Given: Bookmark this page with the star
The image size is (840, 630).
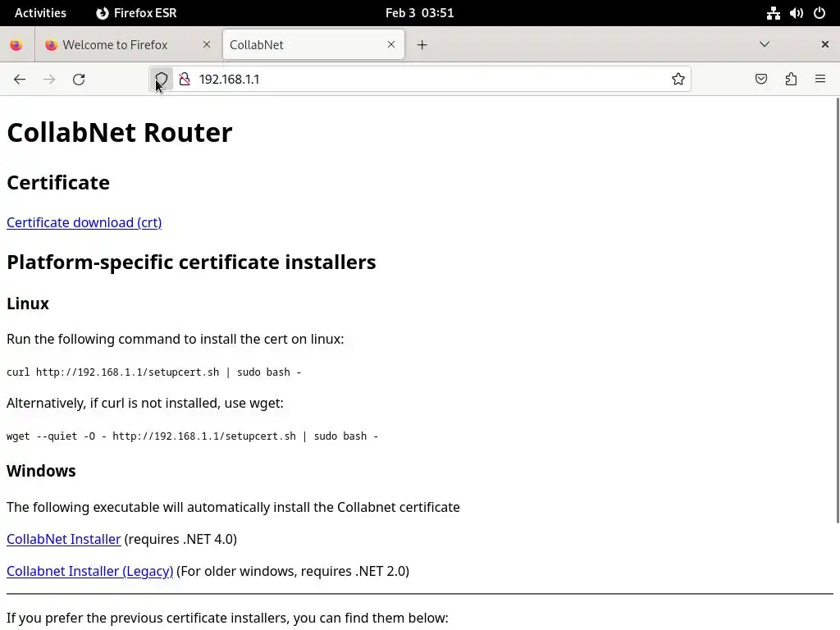Looking at the screenshot, I should pos(678,80).
